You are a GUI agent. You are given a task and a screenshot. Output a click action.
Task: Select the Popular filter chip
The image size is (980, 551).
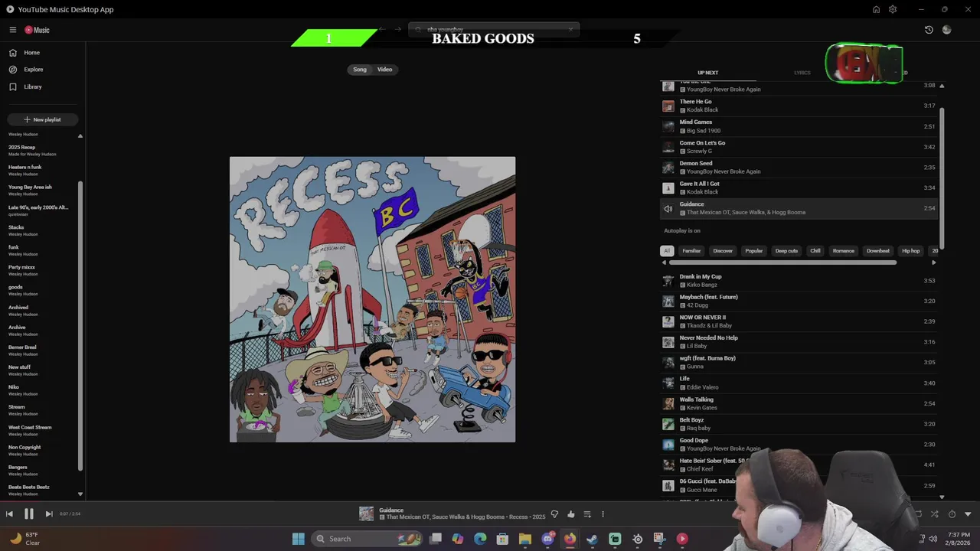pos(754,251)
